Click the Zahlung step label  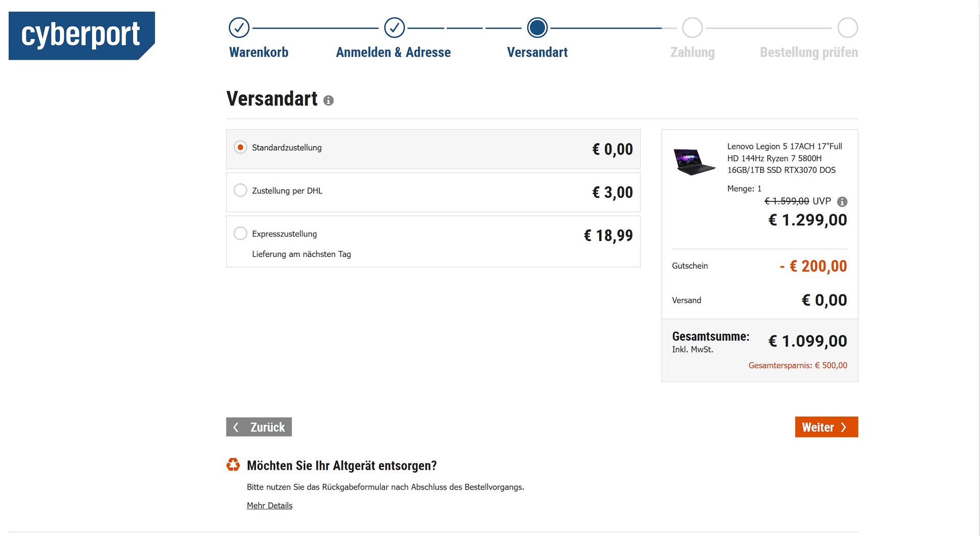[692, 52]
